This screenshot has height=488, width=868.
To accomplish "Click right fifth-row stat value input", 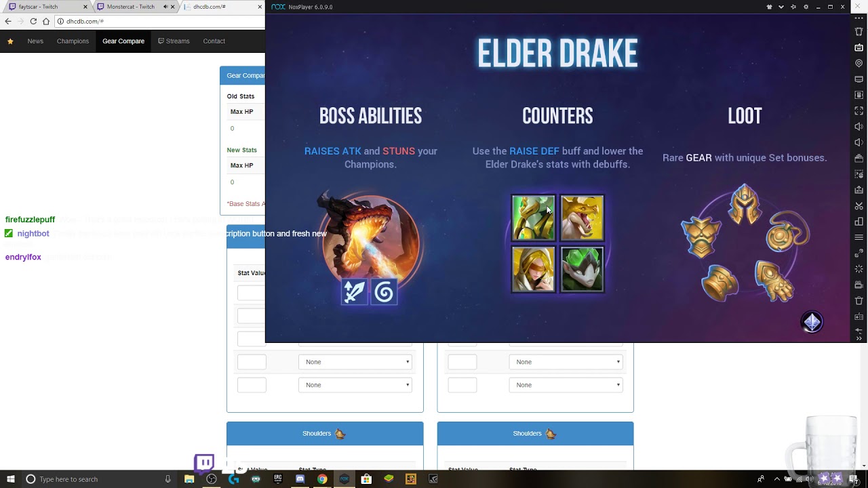I will click(x=462, y=385).
